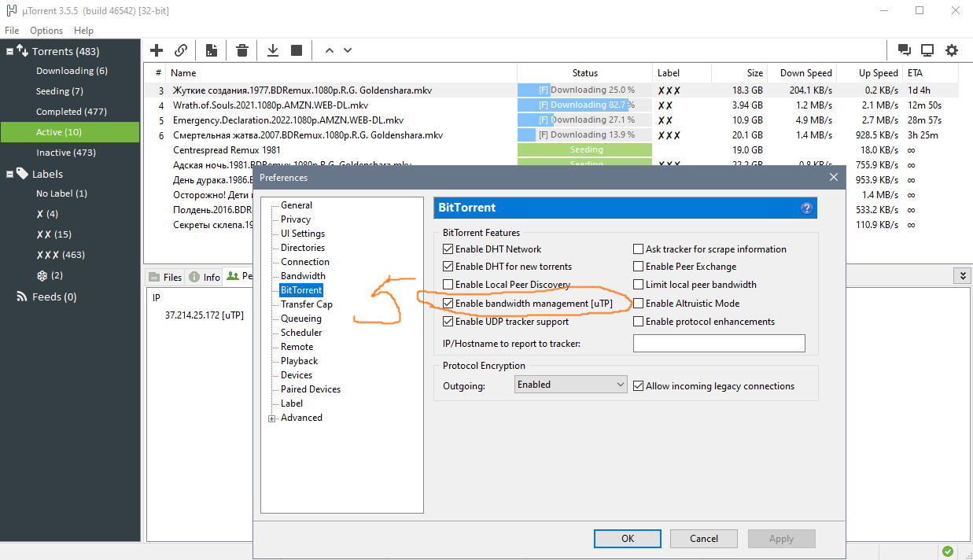This screenshot has height=560, width=973.
Task: Click the Downloading 27.1 % progress bar
Action: click(x=584, y=120)
